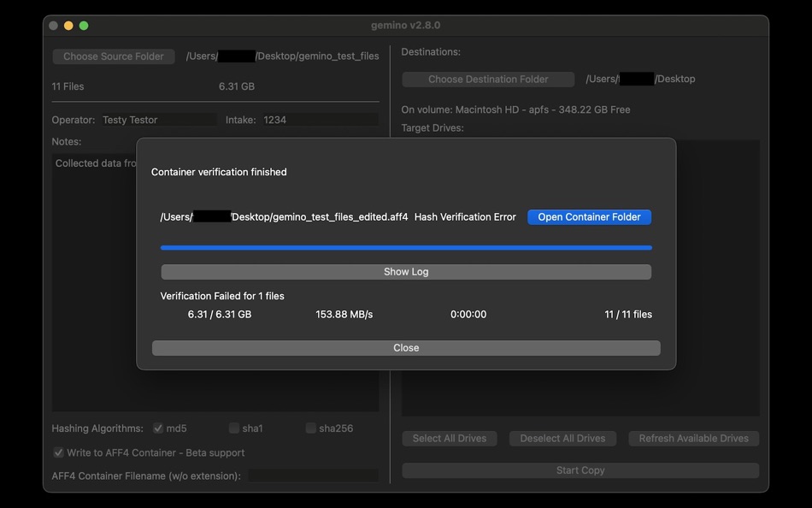Focus the Operator name field
The image size is (812, 508).
159,120
